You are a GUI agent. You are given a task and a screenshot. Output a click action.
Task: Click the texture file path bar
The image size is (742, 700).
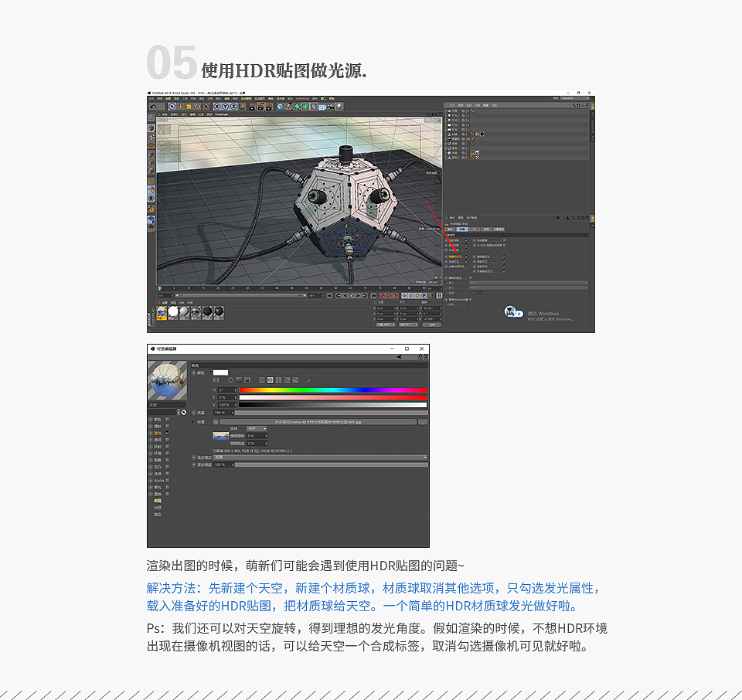tap(318, 422)
